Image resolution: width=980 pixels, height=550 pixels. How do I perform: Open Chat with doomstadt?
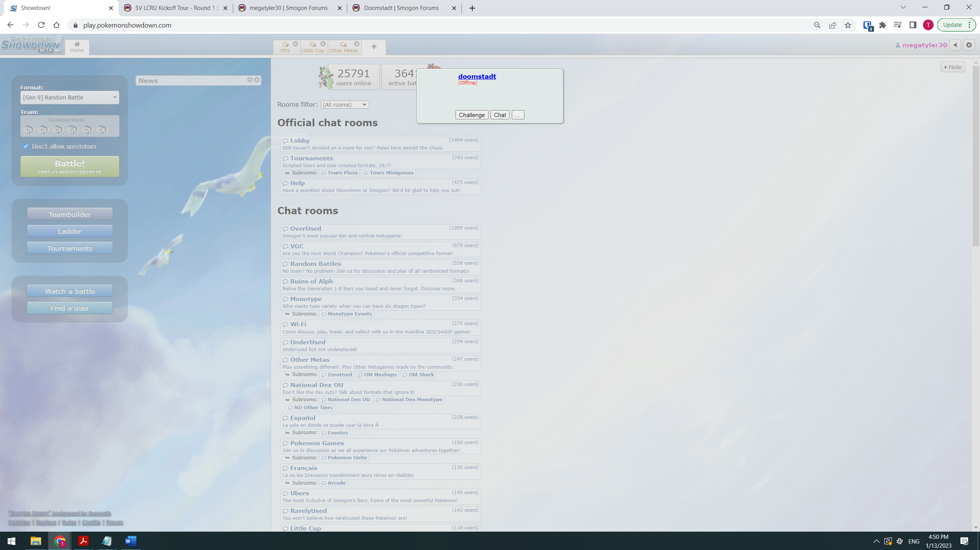tap(500, 115)
